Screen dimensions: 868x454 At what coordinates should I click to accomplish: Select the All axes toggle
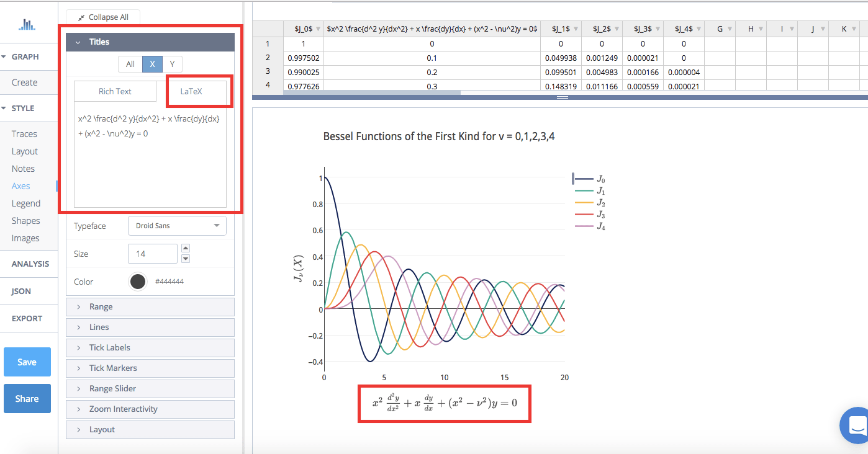click(130, 64)
